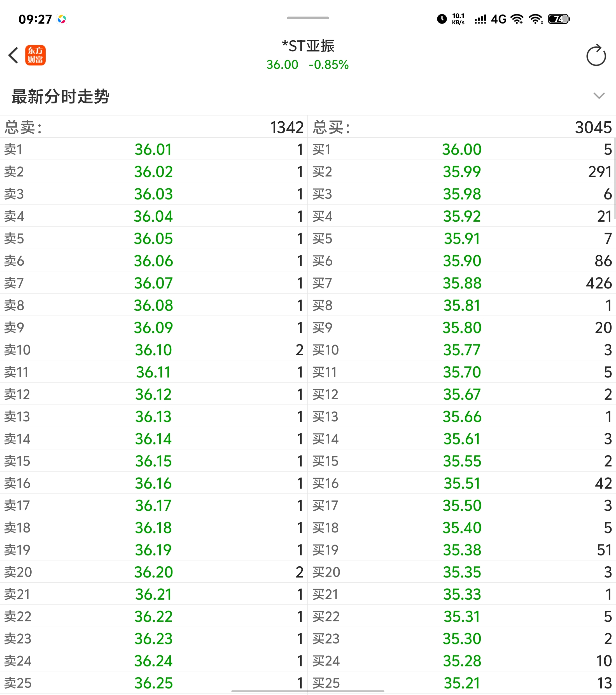Image resolution: width=616 pixels, height=695 pixels.
Task: Tap the *ST亚振 stock title
Action: pos(308,46)
